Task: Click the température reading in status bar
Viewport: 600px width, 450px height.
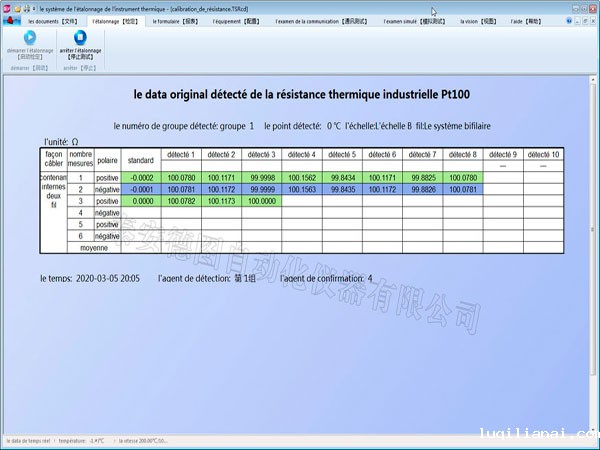Action: (x=81, y=441)
